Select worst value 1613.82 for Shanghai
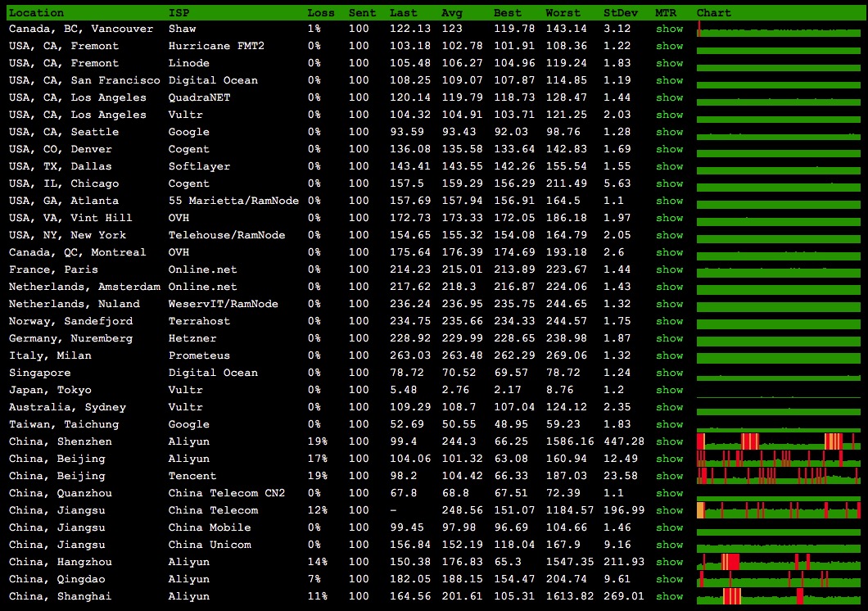 pos(570,596)
